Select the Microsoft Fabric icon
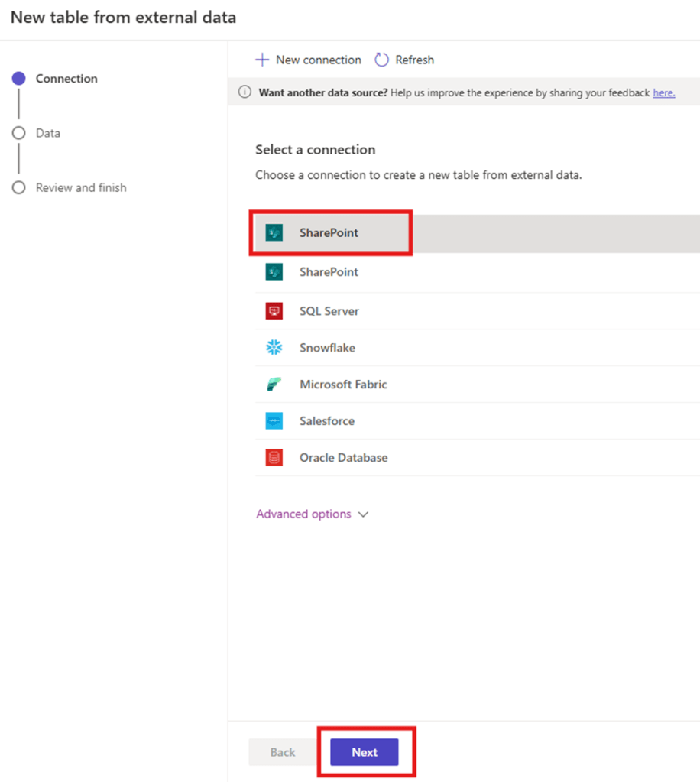 click(x=274, y=385)
